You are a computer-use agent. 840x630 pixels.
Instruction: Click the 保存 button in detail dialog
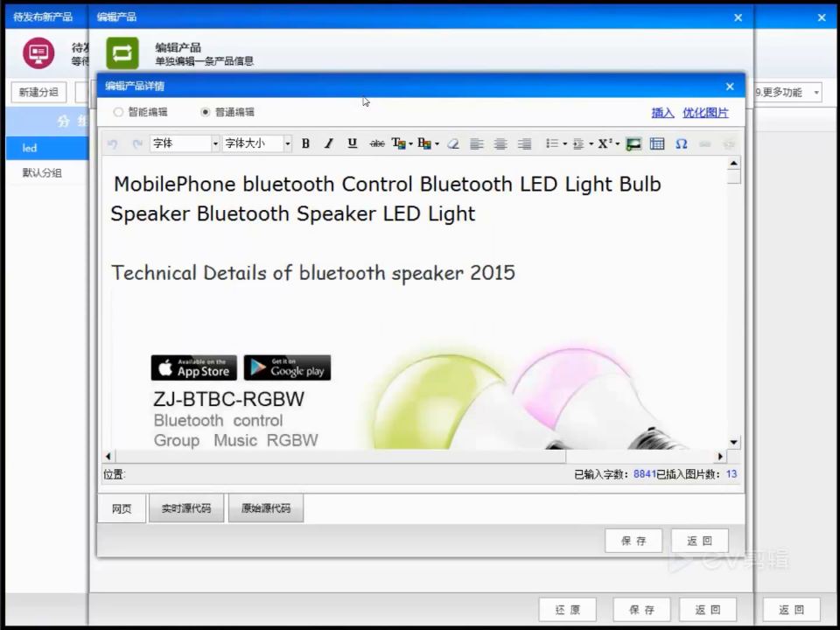pos(633,541)
